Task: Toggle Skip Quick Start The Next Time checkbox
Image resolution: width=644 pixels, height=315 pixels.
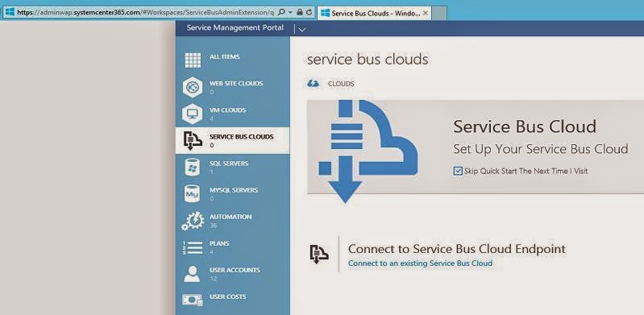Action: tap(458, 171)
